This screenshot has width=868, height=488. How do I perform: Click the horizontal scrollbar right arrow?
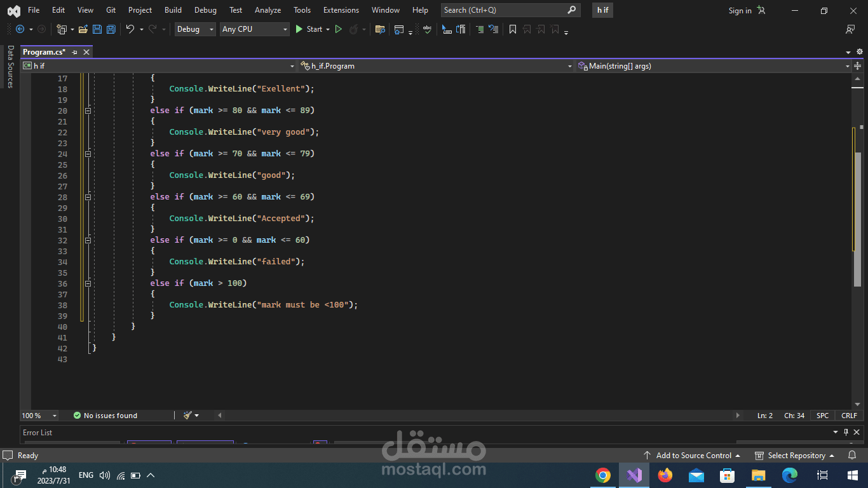[x=738, y=416]
